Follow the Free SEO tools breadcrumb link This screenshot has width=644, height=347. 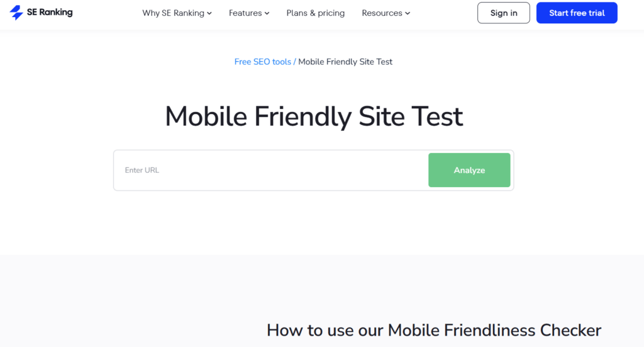pyautogui.click(x=262, y=62)
